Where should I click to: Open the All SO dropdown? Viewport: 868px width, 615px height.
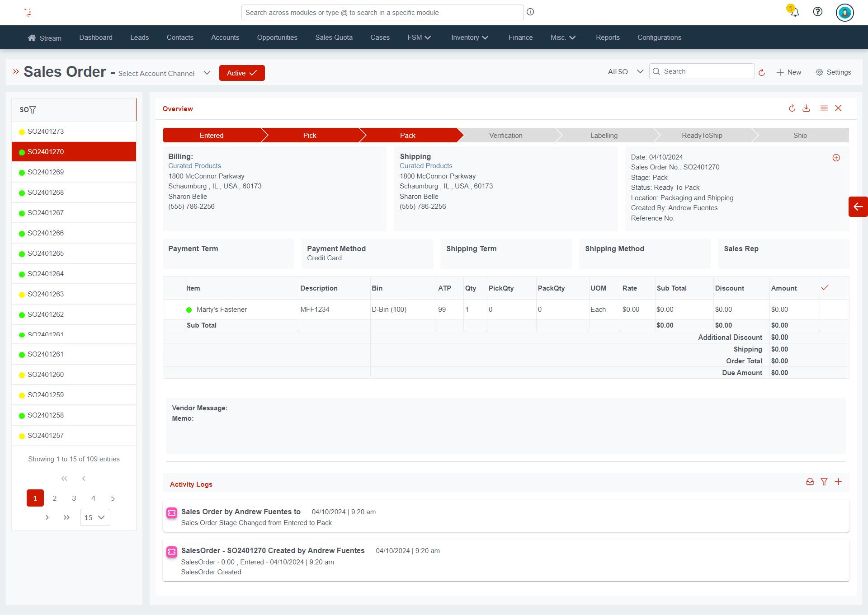[625, 71]
